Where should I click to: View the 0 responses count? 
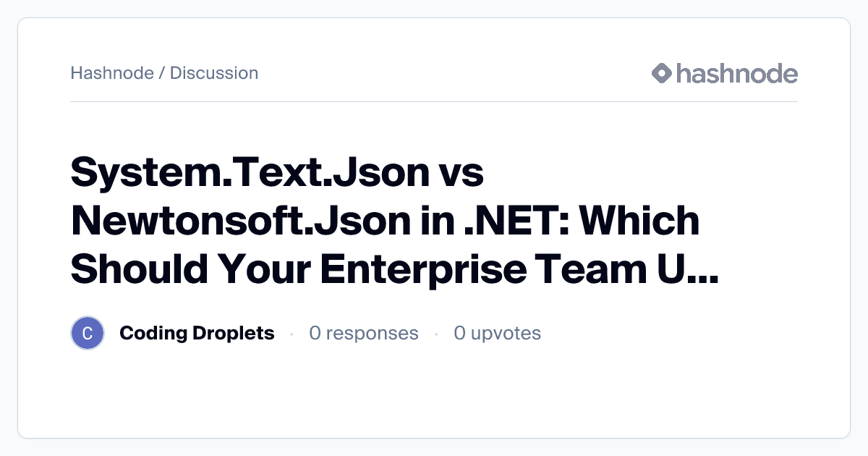click(x=363, y=333)
